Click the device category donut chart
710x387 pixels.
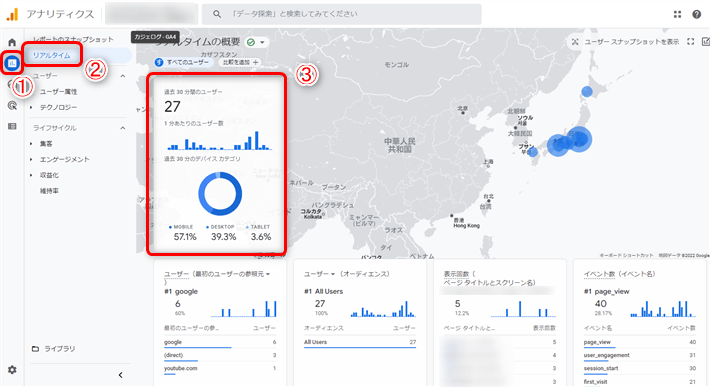[x=220, y=194]
